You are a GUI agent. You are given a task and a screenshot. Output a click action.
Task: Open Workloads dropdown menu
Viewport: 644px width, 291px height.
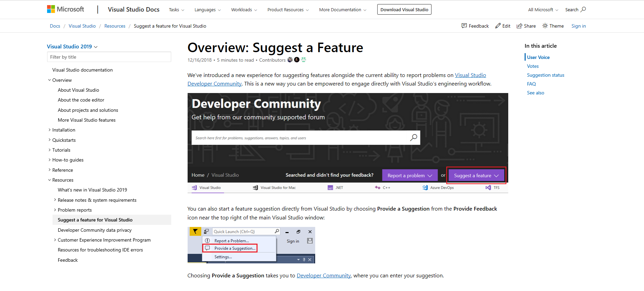(244, 10)
